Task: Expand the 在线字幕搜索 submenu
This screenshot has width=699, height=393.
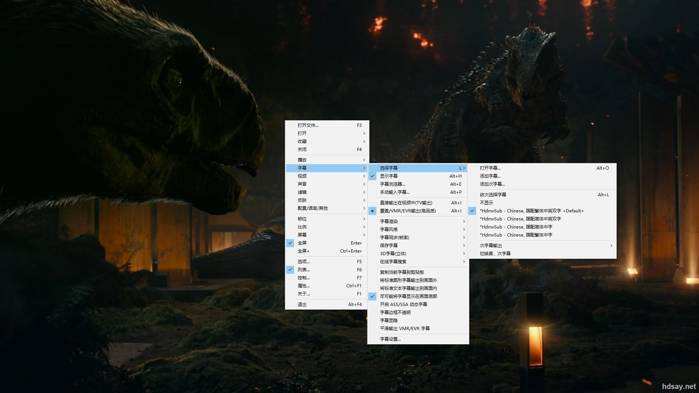Action: click(418, 262)
